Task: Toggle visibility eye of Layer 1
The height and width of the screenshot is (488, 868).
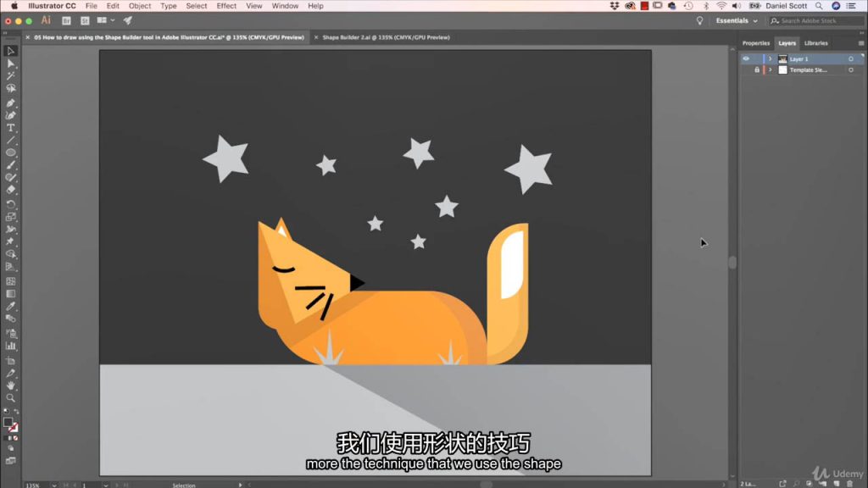Action: tap(746, 58)
